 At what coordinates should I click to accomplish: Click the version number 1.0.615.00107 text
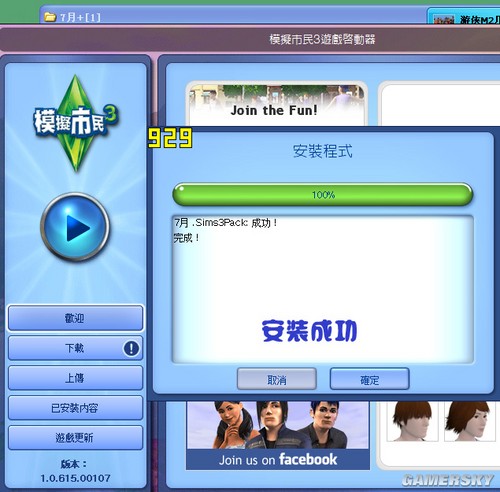(75, 478)
